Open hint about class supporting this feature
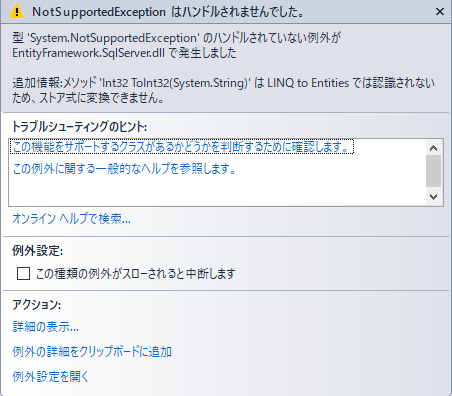The image size is (452, 396). tap(182, 147)
